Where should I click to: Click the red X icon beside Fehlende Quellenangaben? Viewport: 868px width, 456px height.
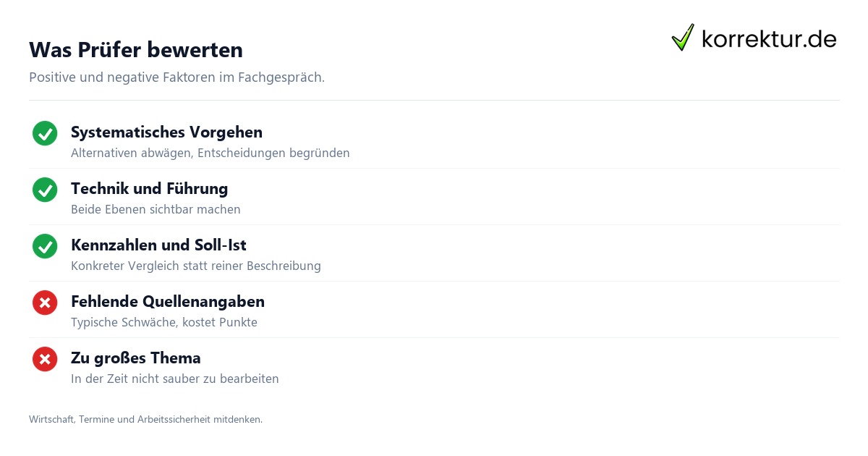tap(45, 303)
